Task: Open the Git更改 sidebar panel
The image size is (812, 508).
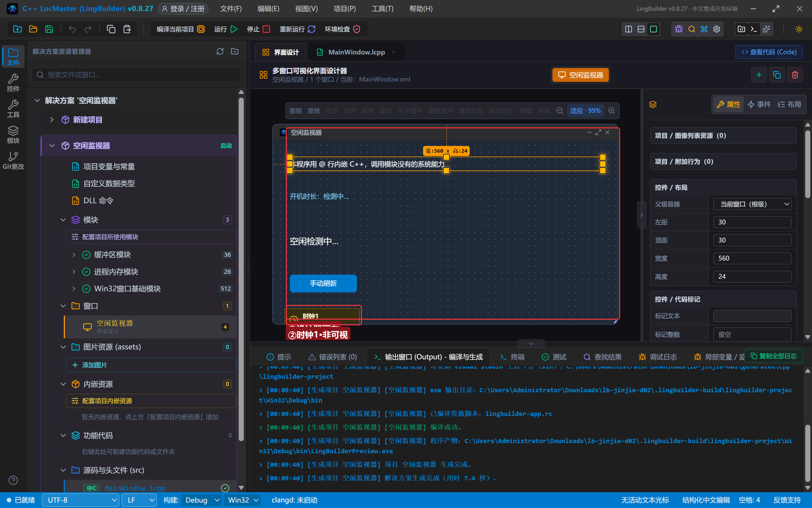Action: coord(13,161)
